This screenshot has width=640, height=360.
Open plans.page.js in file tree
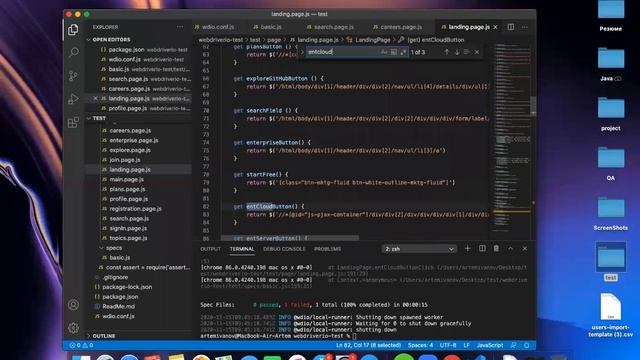click(x=127, y=189)
